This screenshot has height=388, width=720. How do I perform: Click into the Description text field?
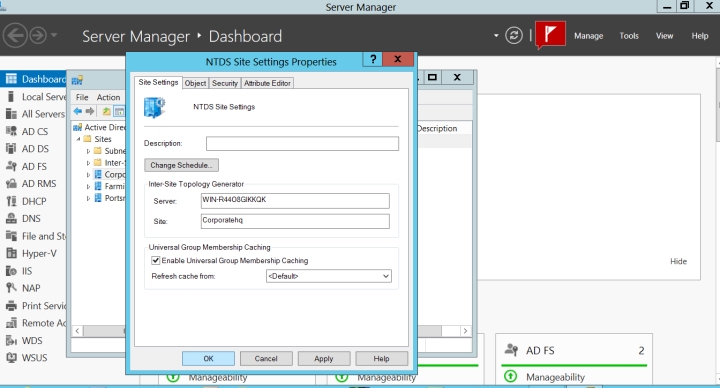(302, 143)
